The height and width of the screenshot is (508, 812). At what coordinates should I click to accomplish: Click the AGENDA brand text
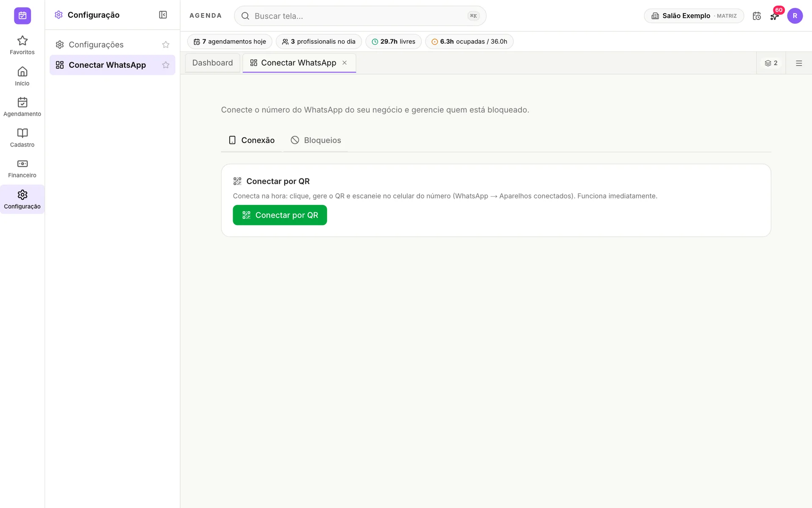coord(206,16)
